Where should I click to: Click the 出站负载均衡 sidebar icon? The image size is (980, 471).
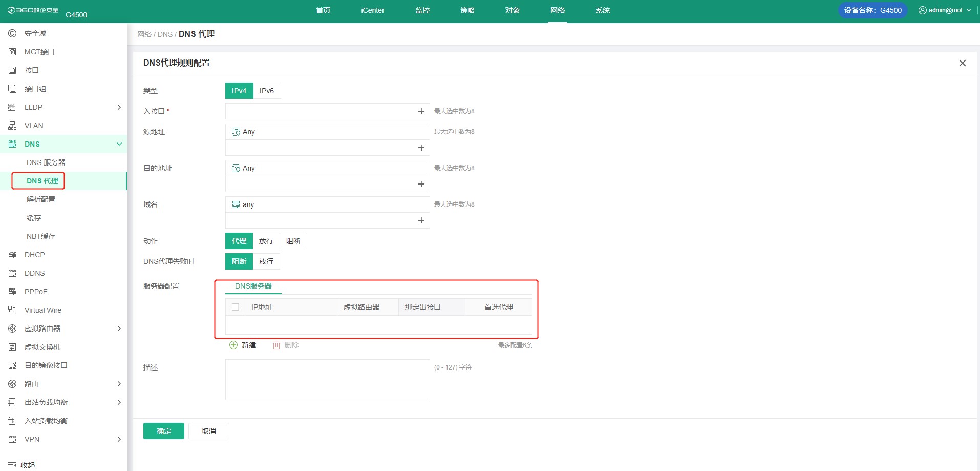click(x=12, y=402)
